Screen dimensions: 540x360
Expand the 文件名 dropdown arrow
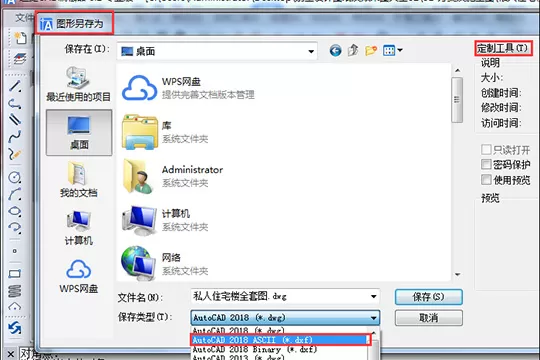[x=374, y=297]
